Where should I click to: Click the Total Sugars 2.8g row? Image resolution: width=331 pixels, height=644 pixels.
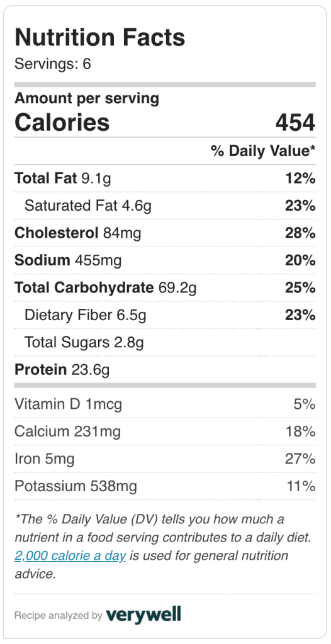tap(165, 342)
